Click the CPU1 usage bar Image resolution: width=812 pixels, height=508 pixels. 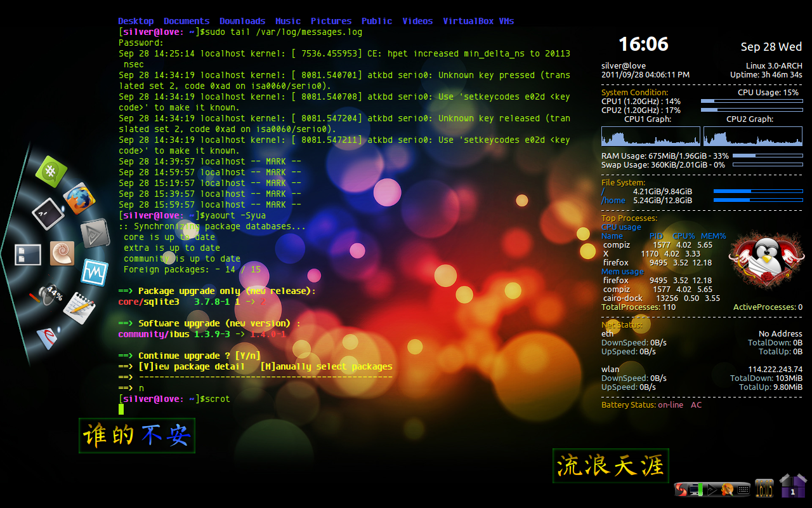pyautogui.click(x=752, y=101)
